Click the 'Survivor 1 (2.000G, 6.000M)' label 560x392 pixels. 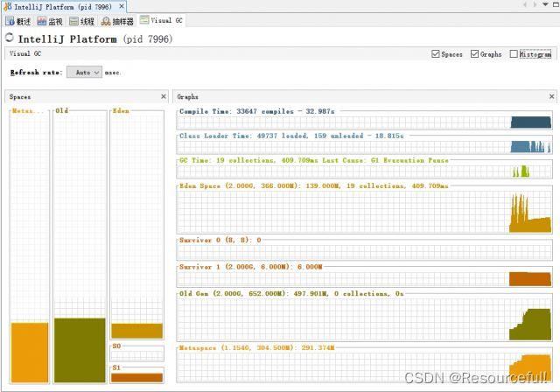tap(251, 267)
